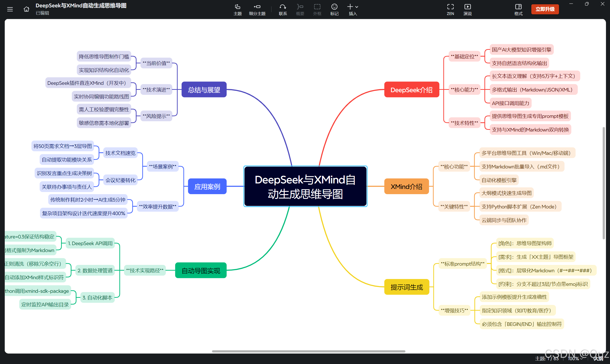Click the upgrade now (立即升级) button

545,9
